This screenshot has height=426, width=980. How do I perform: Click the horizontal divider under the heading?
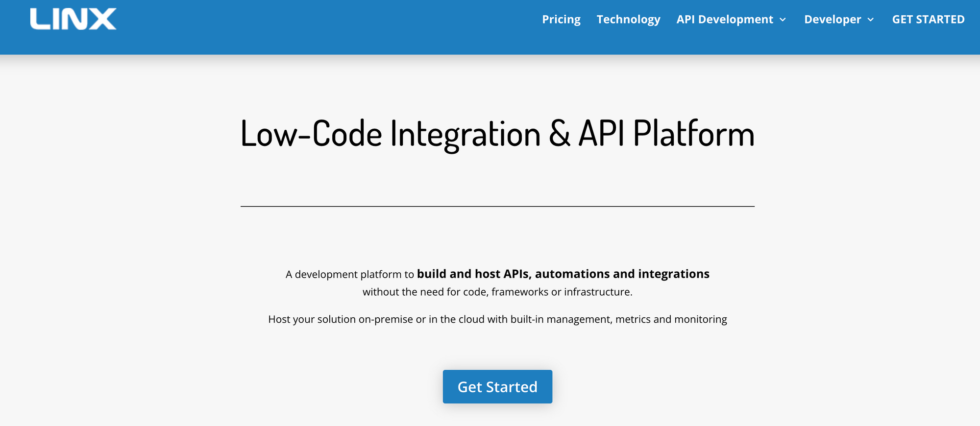(x=497, y=206)
